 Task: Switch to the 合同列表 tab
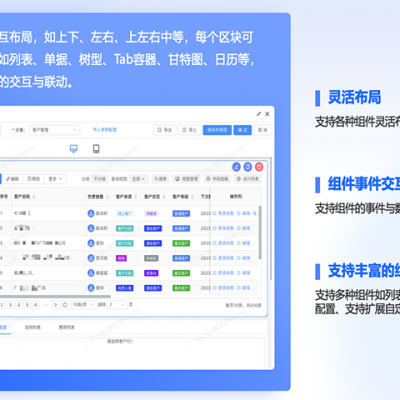pyautogui.click(x=33, y=327)
